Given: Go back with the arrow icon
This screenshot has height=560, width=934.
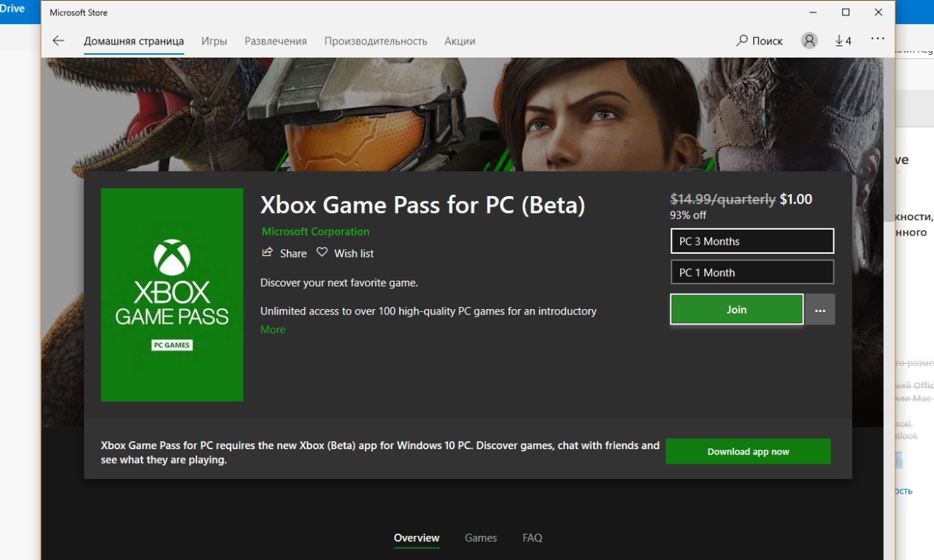Looking at the screenshot, I should (x=58, y=41).
